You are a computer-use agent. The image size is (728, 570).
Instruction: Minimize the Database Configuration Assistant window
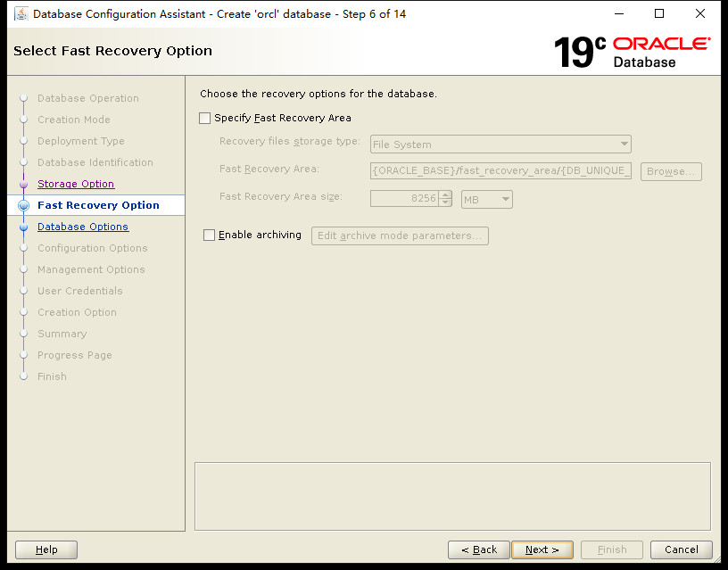coord(619,14)
